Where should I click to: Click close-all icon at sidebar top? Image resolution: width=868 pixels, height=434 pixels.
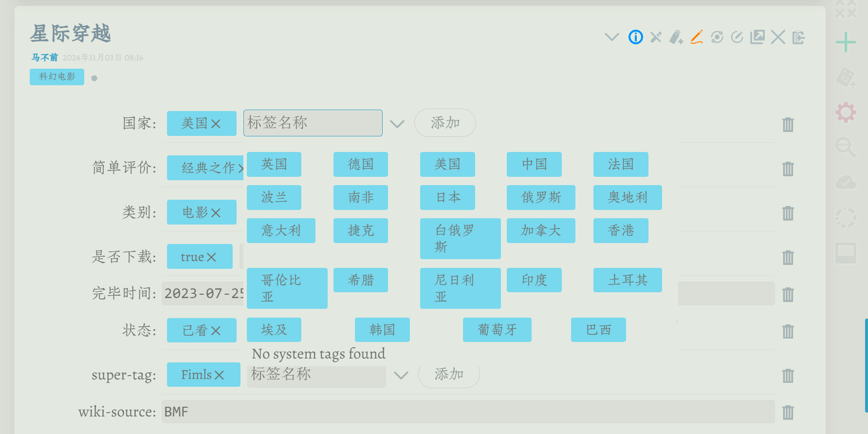pyautogui.click(x=846, y=8)
